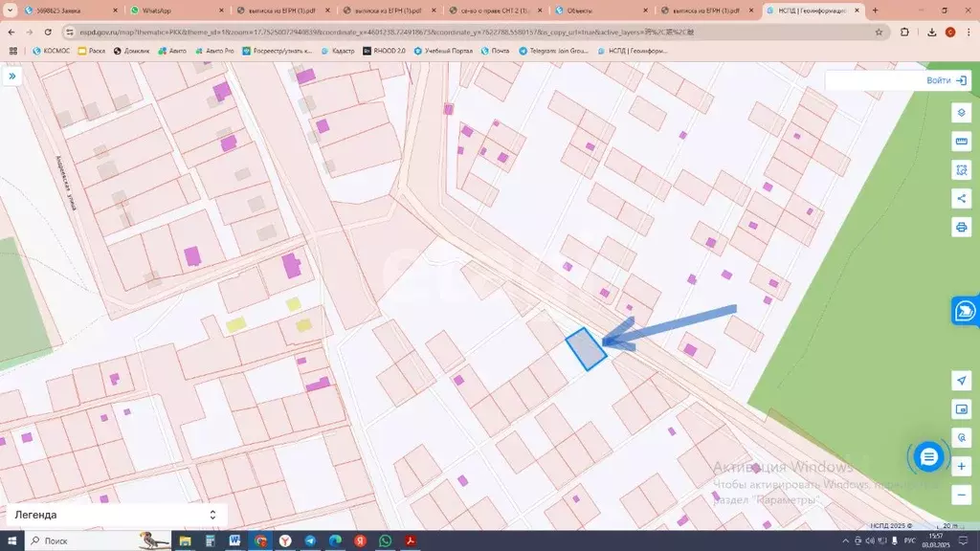Screen dimensions: 980x551
Task: Close the WhatsApp tab
Action: [x=221, y=11]
